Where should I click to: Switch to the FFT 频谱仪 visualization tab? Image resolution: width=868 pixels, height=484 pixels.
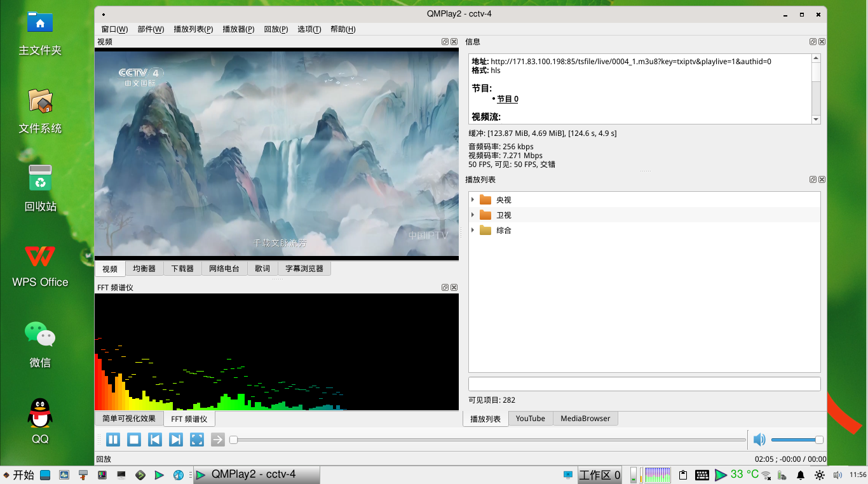[x=189, y=419]
